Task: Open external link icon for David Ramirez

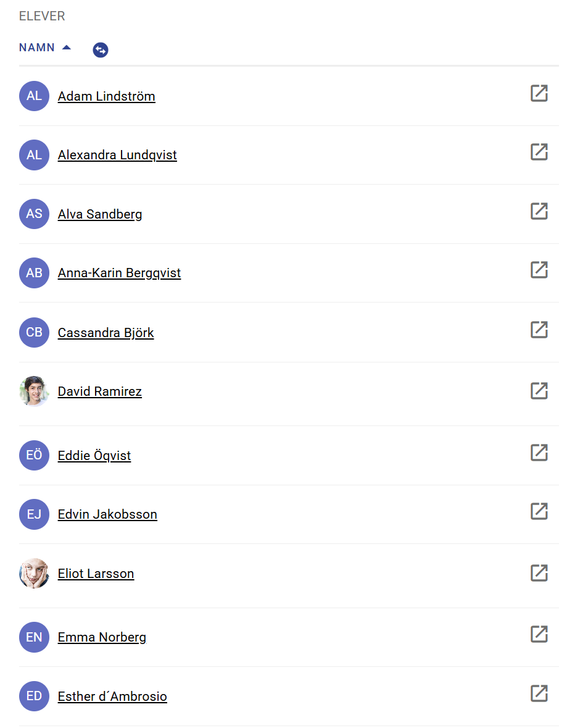Action: (x=539, y=391)
